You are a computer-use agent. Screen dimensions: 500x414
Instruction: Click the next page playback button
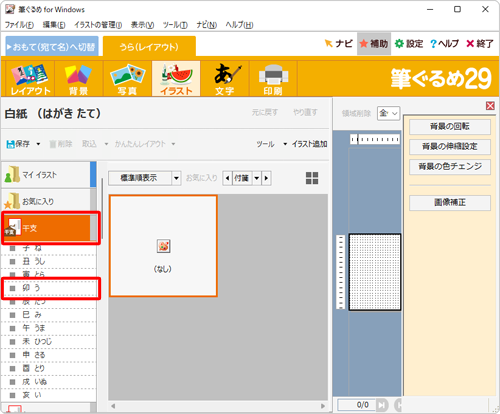click(x=382, y=405)
